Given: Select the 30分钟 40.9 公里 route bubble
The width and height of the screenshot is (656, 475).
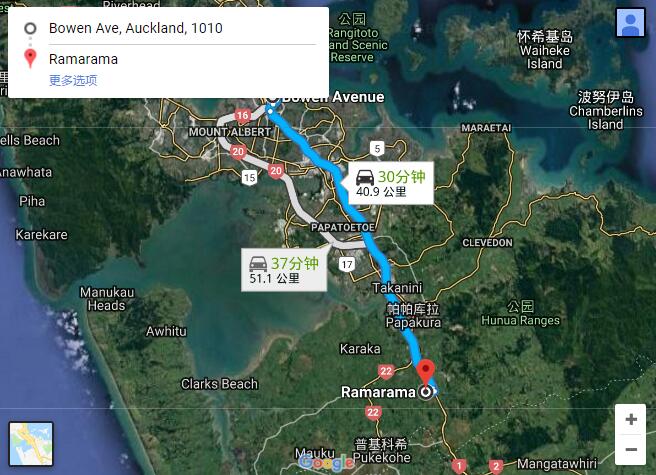Looking at the screenshot, I should tap(388, 183).
